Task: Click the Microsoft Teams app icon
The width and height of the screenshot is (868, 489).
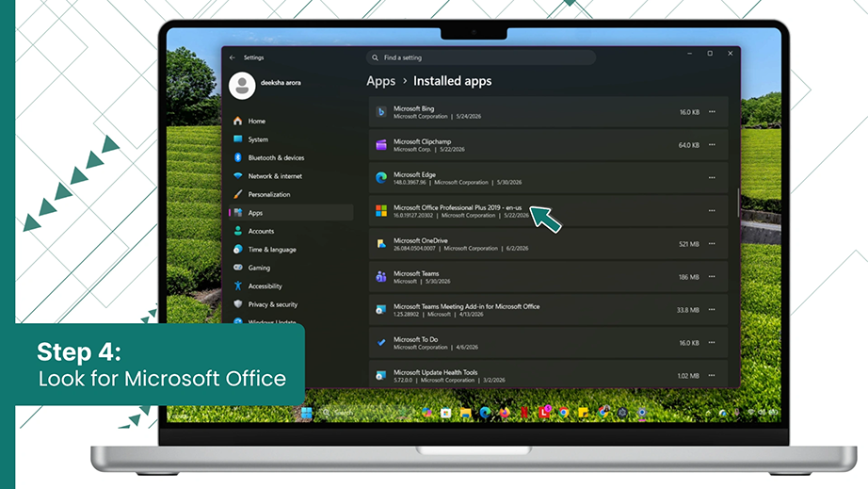Action: (381, 277)
